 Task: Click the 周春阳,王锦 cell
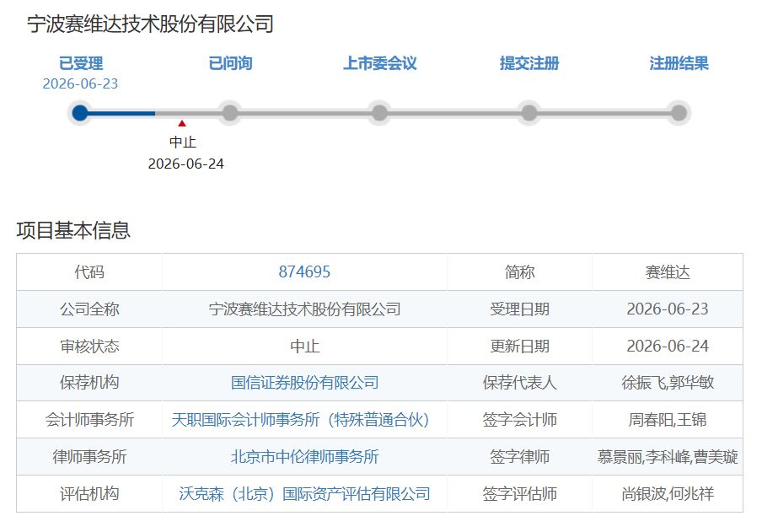[x=668, y=420]
